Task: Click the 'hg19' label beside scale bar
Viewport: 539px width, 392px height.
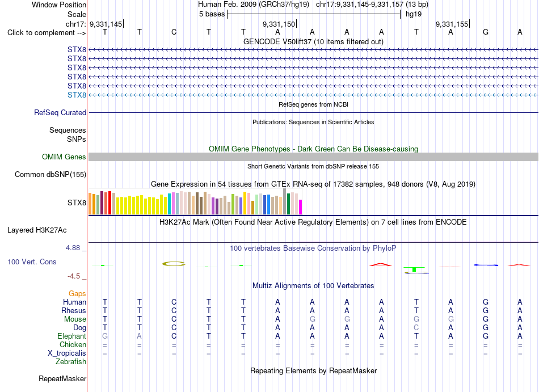Action: tap(414, 14)
